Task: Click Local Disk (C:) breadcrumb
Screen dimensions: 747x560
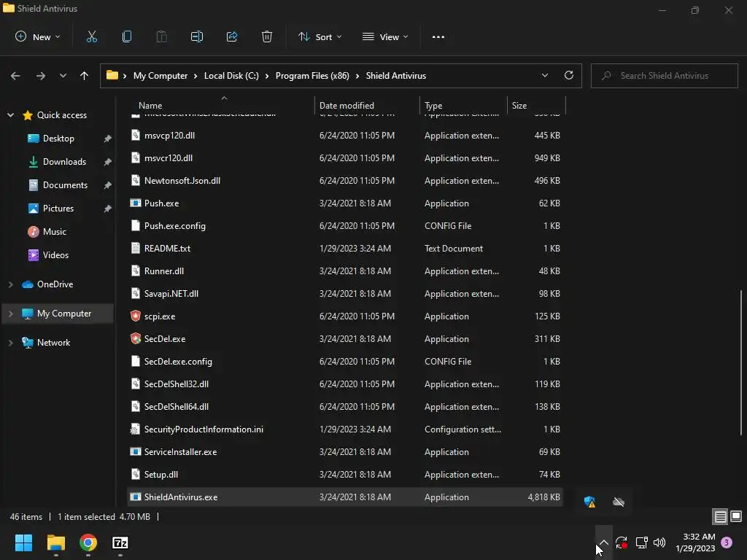Action: click(x=231, y=76)
